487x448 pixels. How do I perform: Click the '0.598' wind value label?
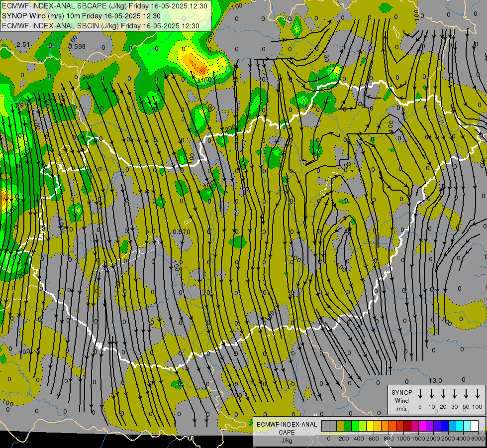click(x=77, y=47)
